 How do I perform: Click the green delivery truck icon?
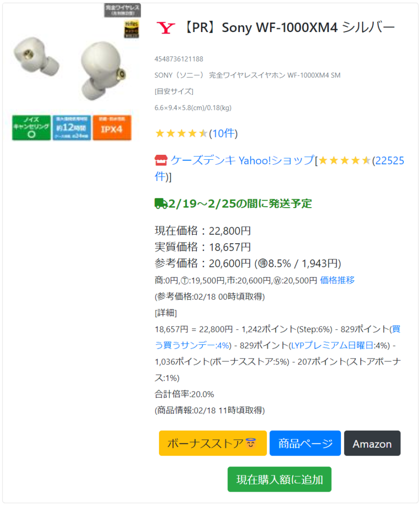(161, 204)
